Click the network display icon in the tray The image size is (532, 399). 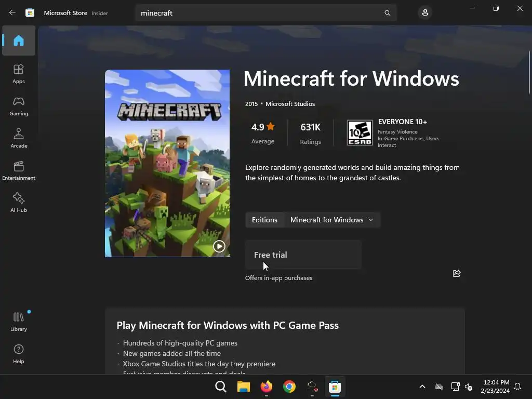tap(455, 387)
